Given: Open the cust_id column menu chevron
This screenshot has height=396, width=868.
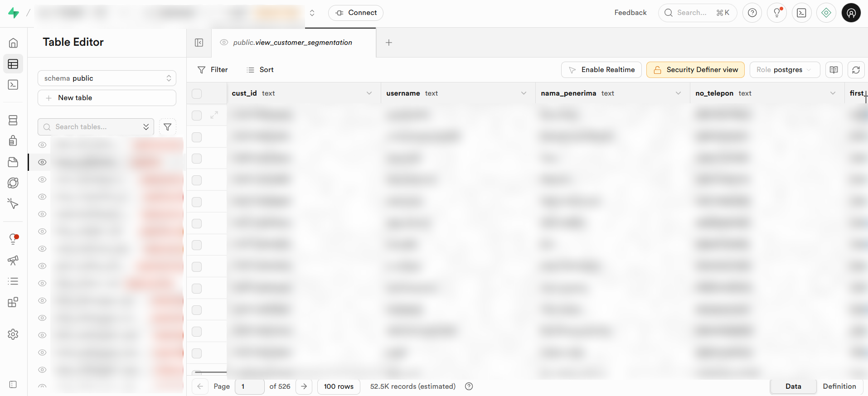Looking at the screenshot, I should pos(369,93).
